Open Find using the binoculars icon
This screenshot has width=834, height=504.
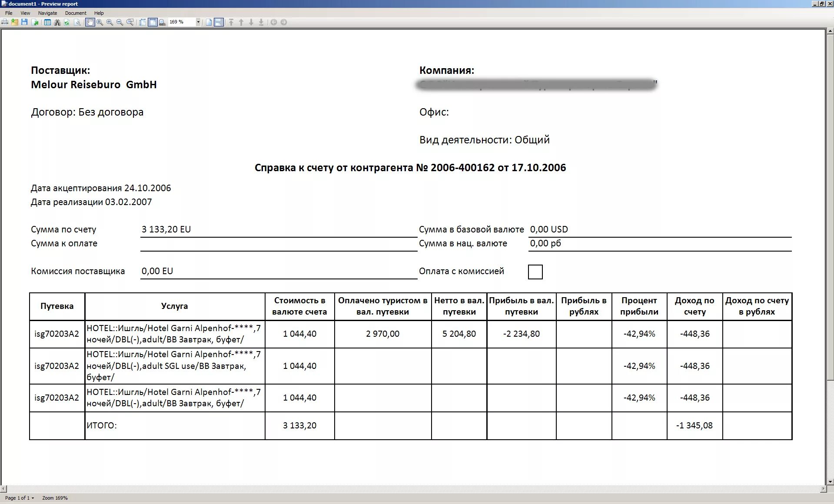pos(57,22)
